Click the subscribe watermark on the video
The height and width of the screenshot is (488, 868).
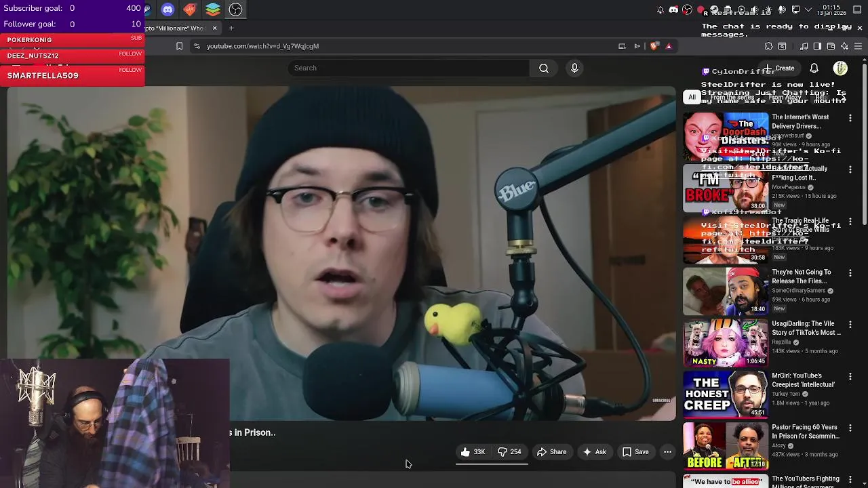pos(661,401)
